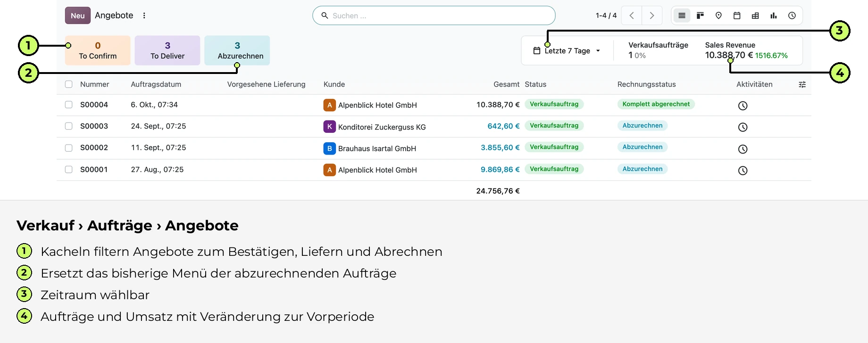Image resolution: width=868 pixels, height=343 pixels.
Task: Switch to the calendar view
Action: point(737,16)
